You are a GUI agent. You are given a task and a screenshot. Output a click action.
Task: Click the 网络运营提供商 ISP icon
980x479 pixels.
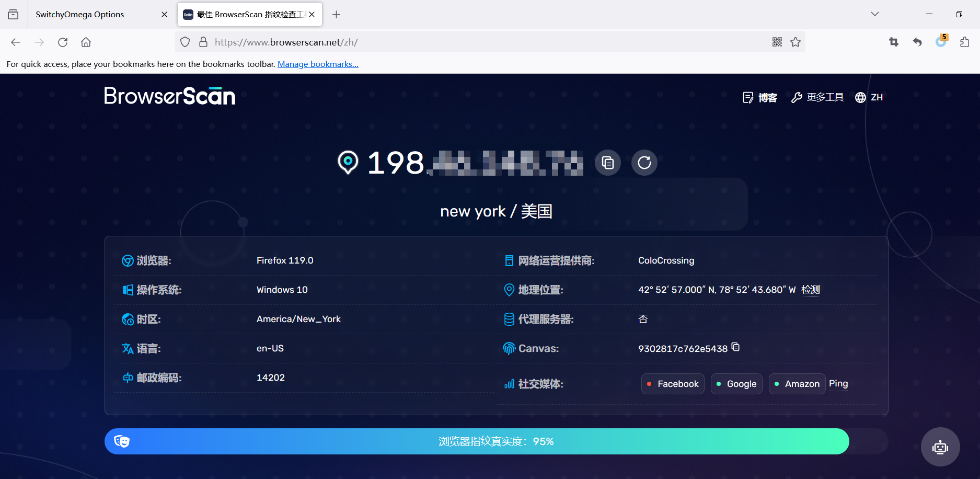(509, 260)
